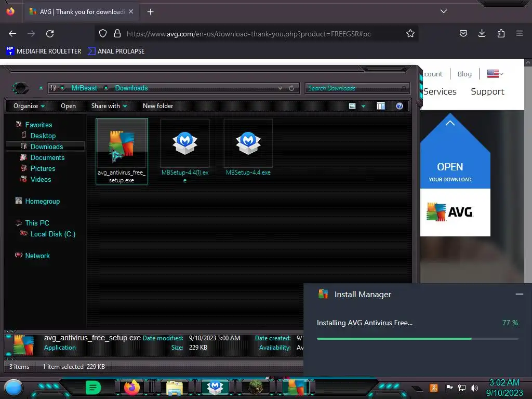Select Downloads in the navigation pane

(x=46, y=147)
